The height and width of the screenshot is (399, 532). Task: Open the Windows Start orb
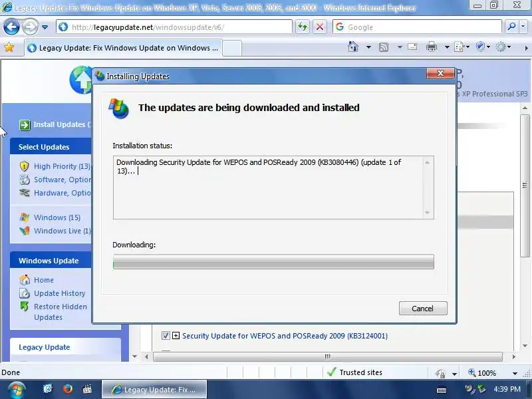point(17,390)
